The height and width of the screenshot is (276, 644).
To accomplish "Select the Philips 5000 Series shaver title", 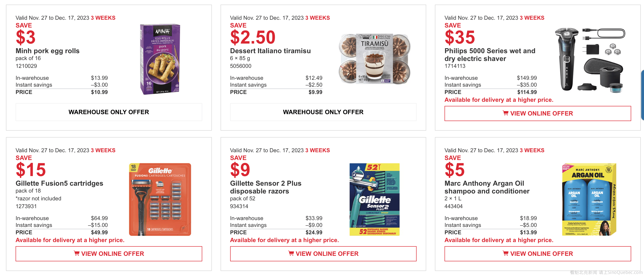I will (x=490, y=55).
